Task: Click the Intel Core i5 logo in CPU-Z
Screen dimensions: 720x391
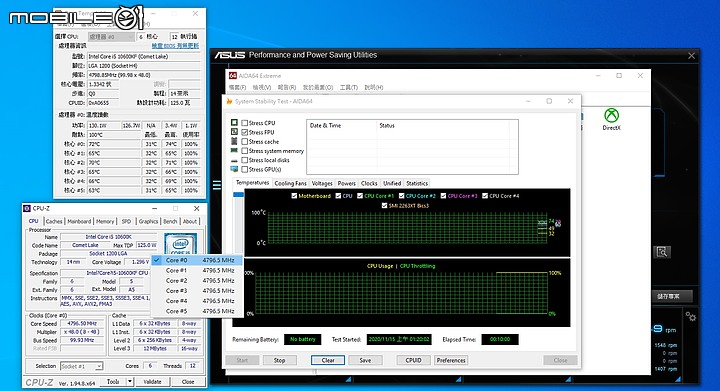Action: [180, 244]
